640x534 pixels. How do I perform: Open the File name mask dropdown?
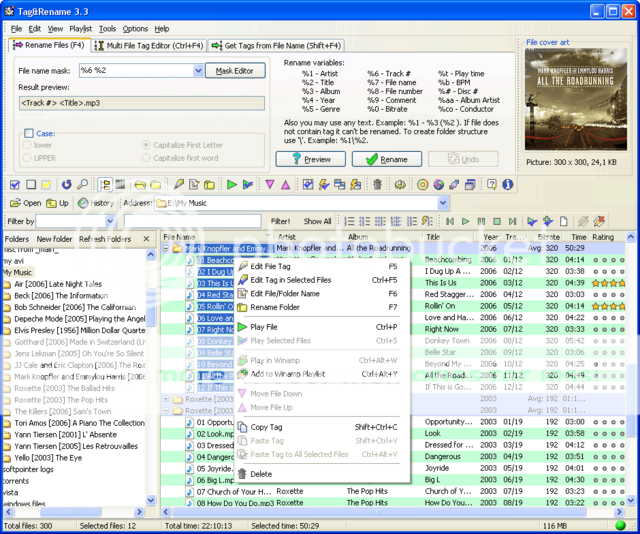[x=197, y=71]
